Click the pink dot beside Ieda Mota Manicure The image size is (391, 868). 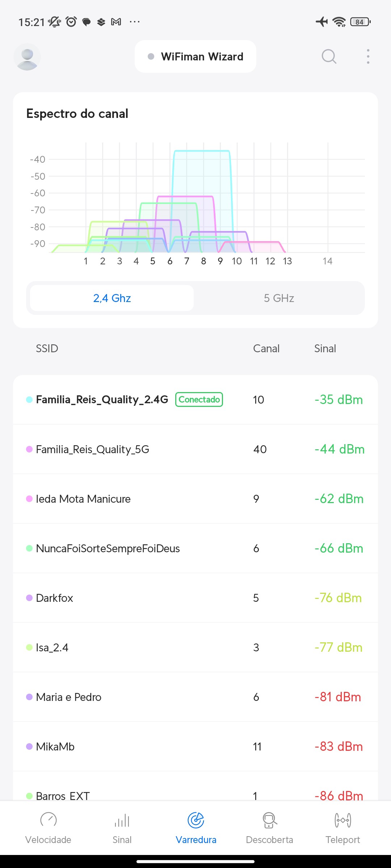point(29,499)
